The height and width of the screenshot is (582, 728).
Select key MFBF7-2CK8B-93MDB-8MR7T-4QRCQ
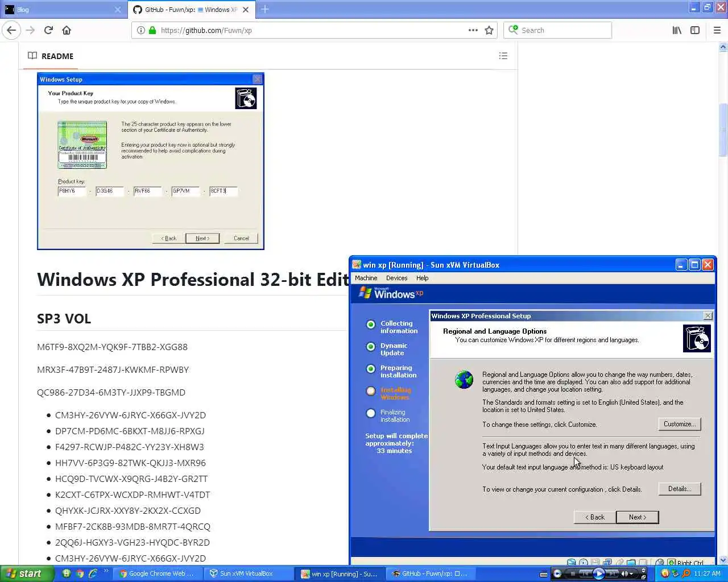pos(133,526)
